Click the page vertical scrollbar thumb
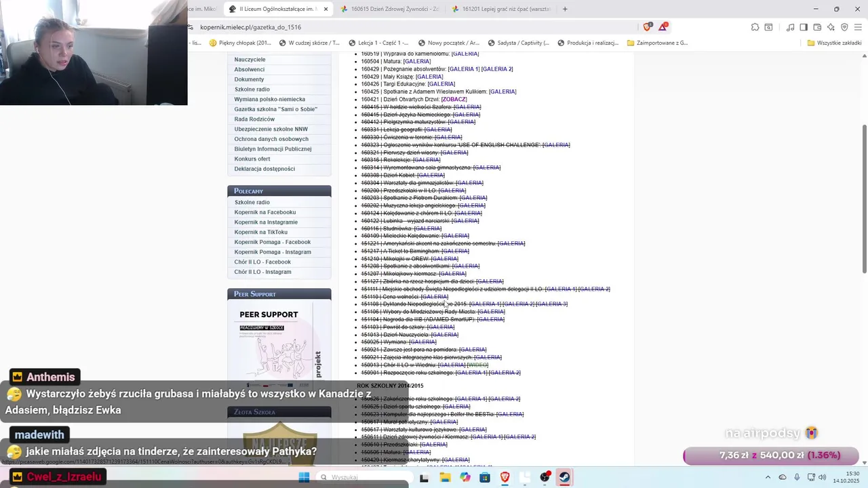Viewport: 868px width, 488px height. point(864,199)
